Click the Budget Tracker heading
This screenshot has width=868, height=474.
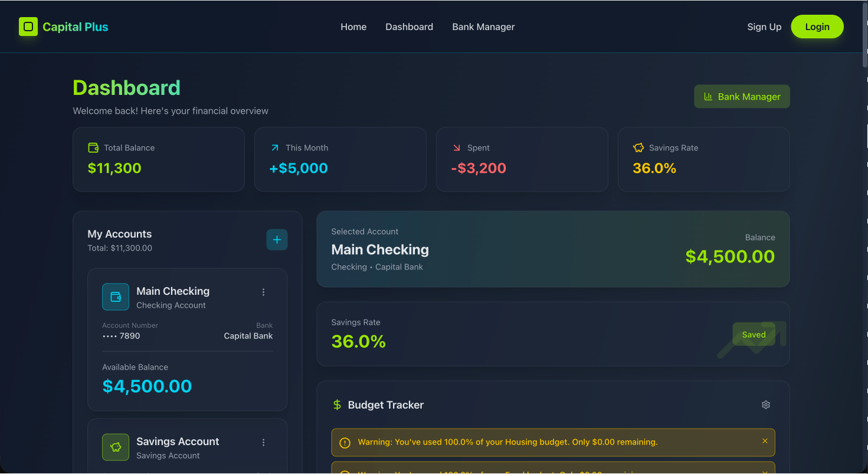point(386,405)
